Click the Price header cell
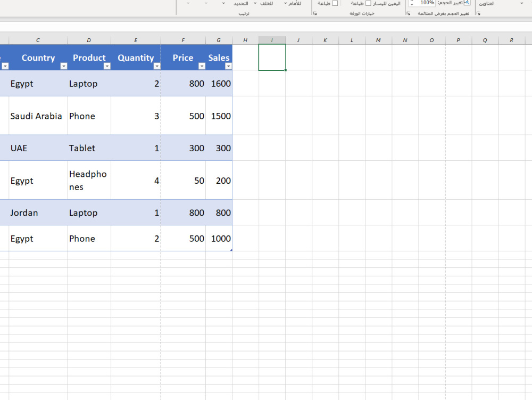 click(183, 58)
